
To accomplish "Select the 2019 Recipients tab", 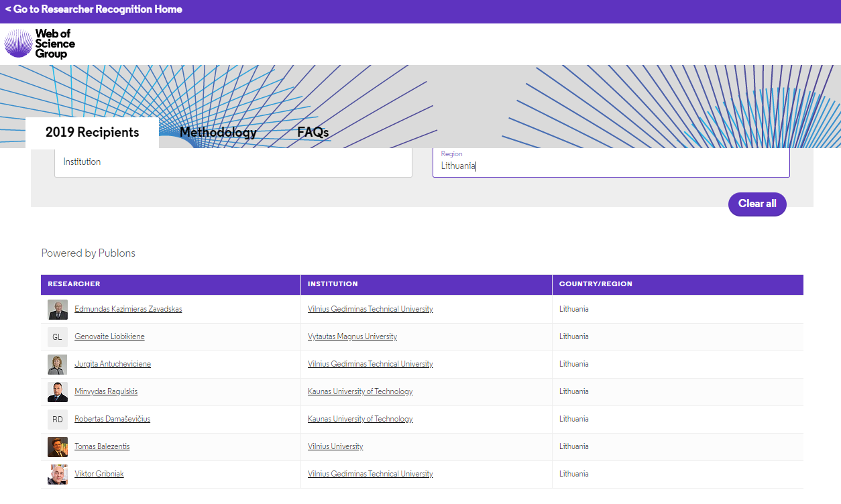I will pyautogui.click(x=93, y=132).
